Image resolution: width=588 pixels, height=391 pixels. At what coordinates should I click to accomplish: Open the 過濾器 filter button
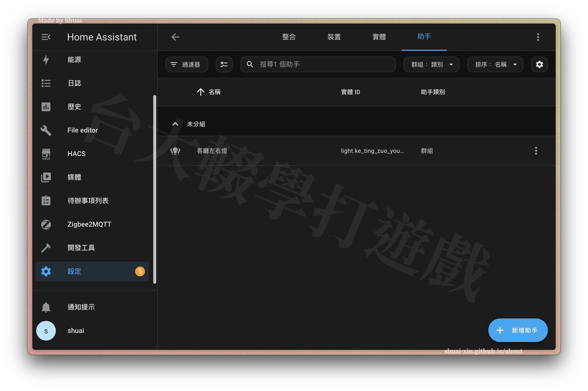point(187,64)
